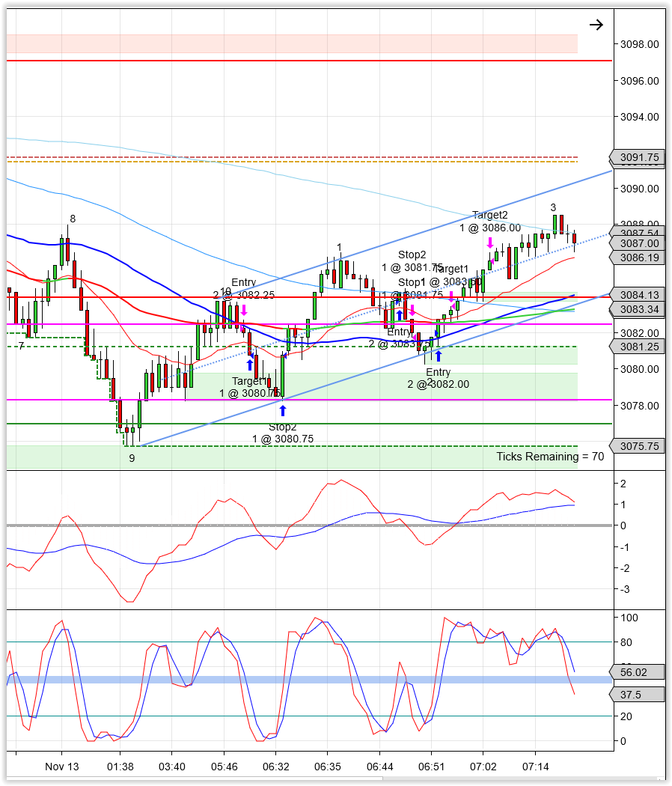
Task: Click the blue up arrow above the Target1 3080.75 label
Action: point(249,365)
